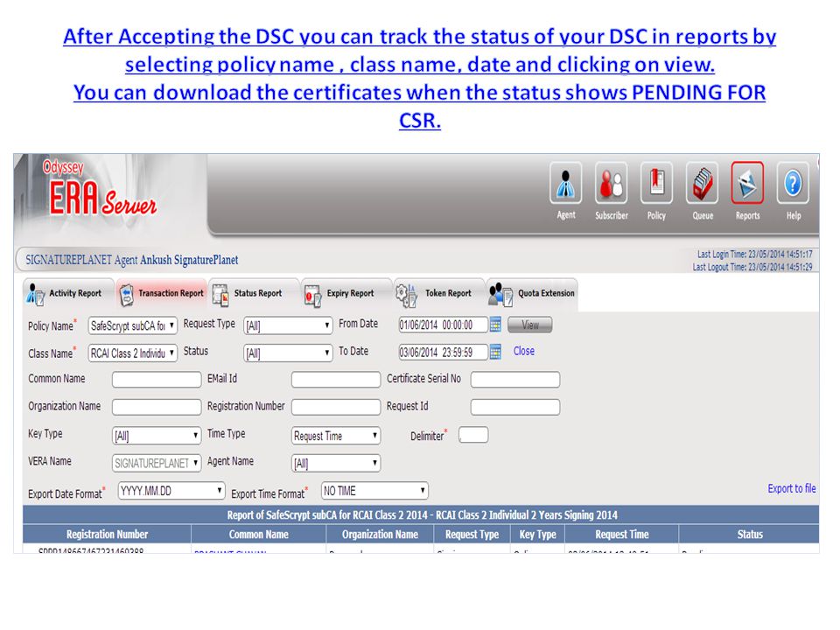Open the Export Time Format dropdown

[374, 491]
